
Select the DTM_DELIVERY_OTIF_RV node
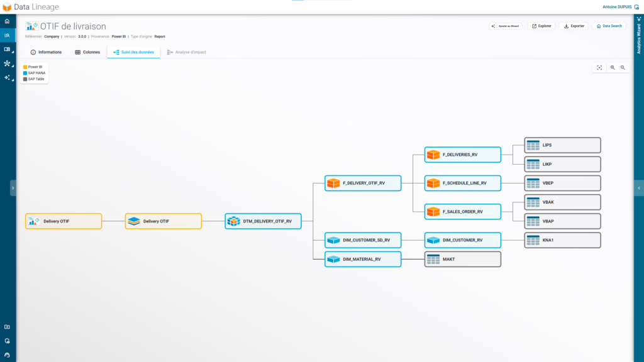tap(263, 221)
